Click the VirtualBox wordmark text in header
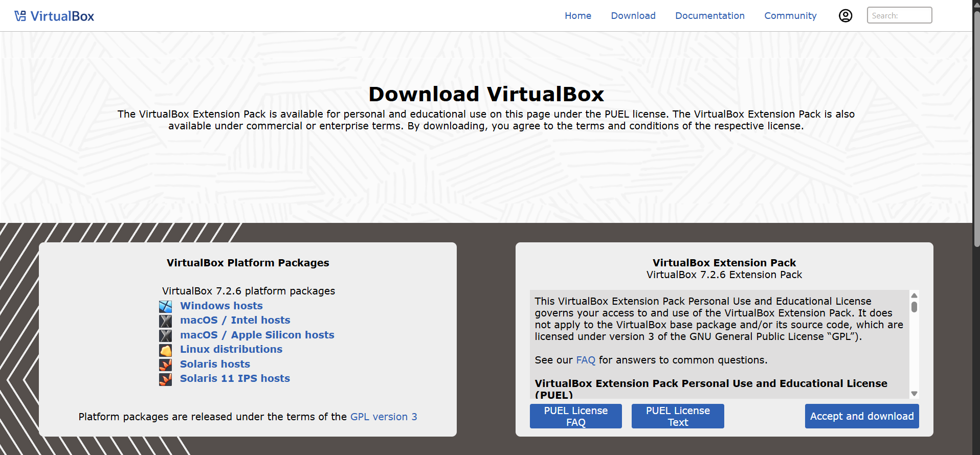Viewport: 980px width, 455px height. coord(62,16)
